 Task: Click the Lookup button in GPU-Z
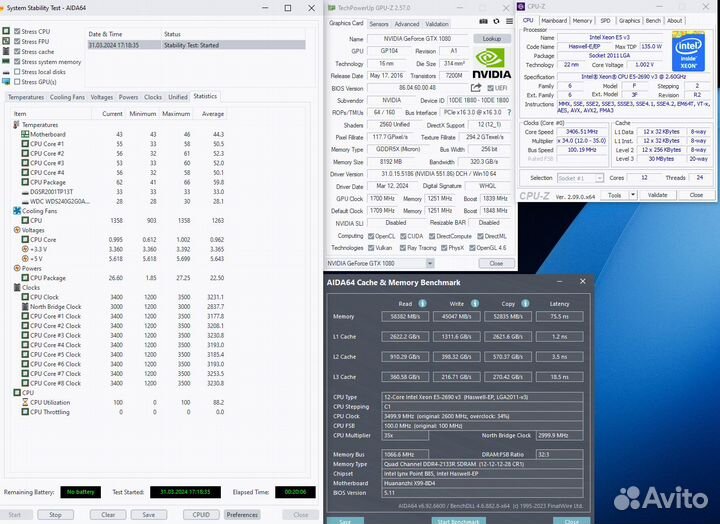492,39
